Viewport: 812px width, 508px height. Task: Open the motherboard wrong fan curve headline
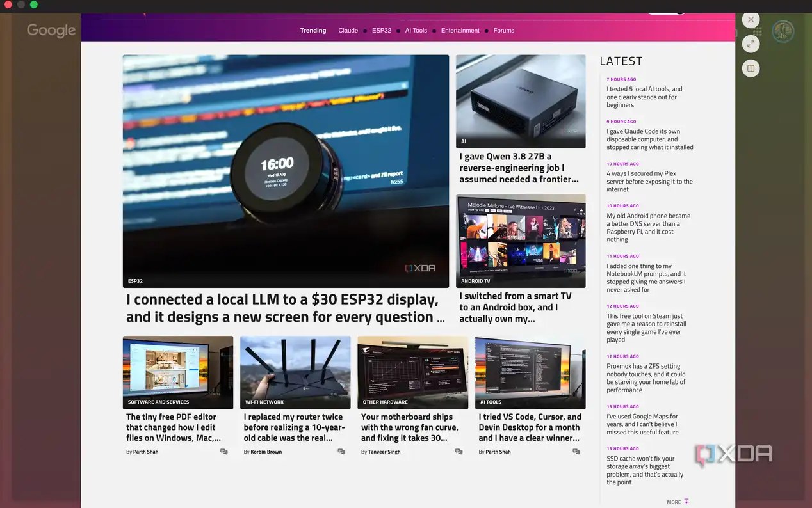tap(410, 427)
